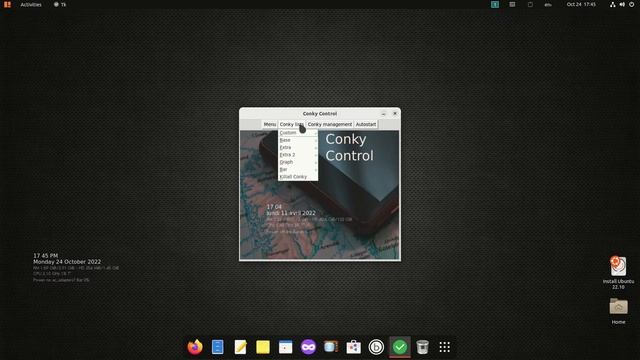Click the green checkmark dock icon
640x360 pixels.
click(x=400, y=347)
